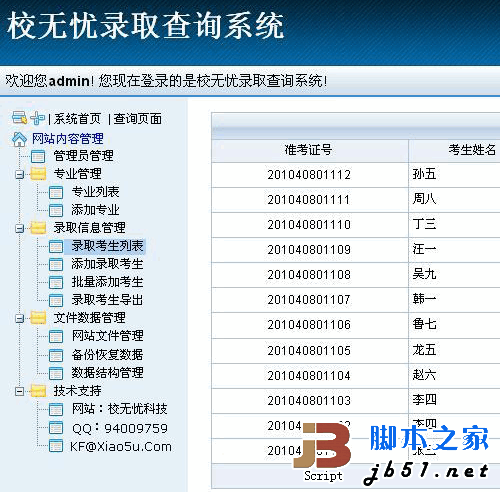Click the 准考证号 column header
500x492 pixels.
(308, 150)
